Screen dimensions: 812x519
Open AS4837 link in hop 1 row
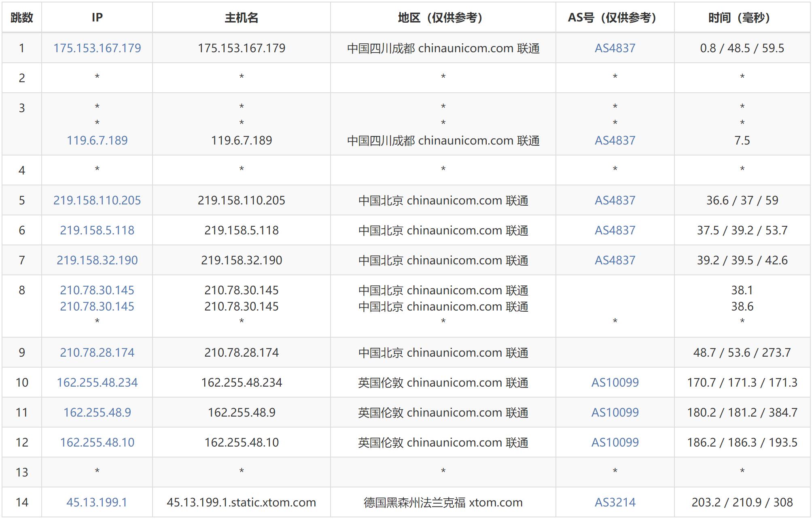coord(615,48)
